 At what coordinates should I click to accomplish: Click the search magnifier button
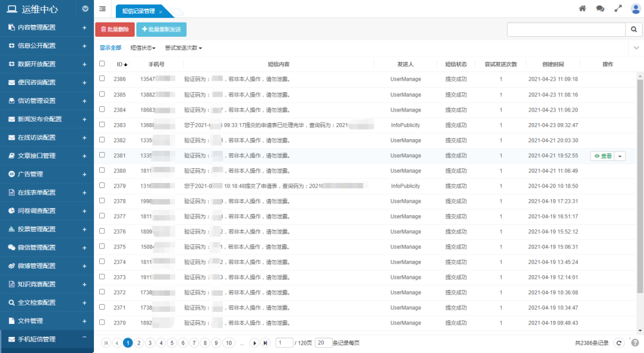point(634,30)
